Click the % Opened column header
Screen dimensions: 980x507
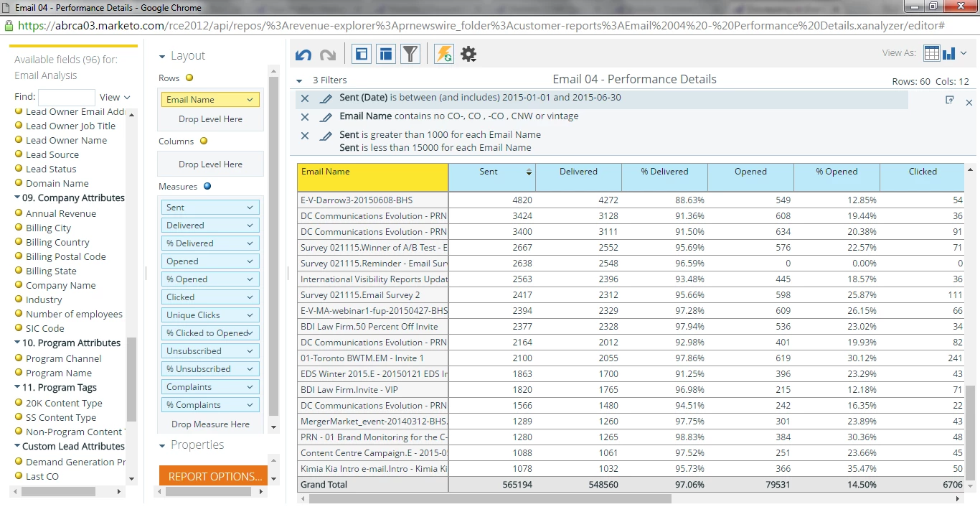[837, 177]
